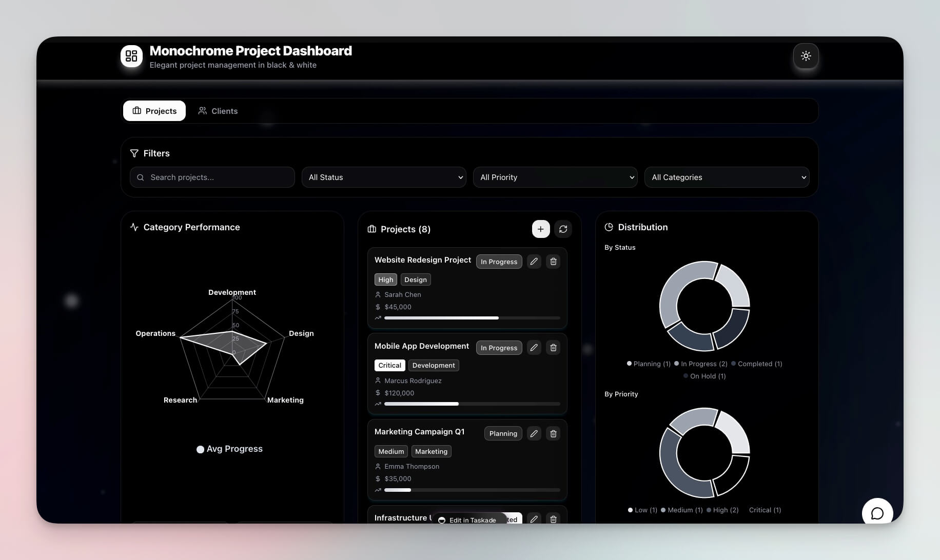Click the Critical priority tag on Mobile App Development
Viewport: 940px width, 560px height.
tap(389, 365)
